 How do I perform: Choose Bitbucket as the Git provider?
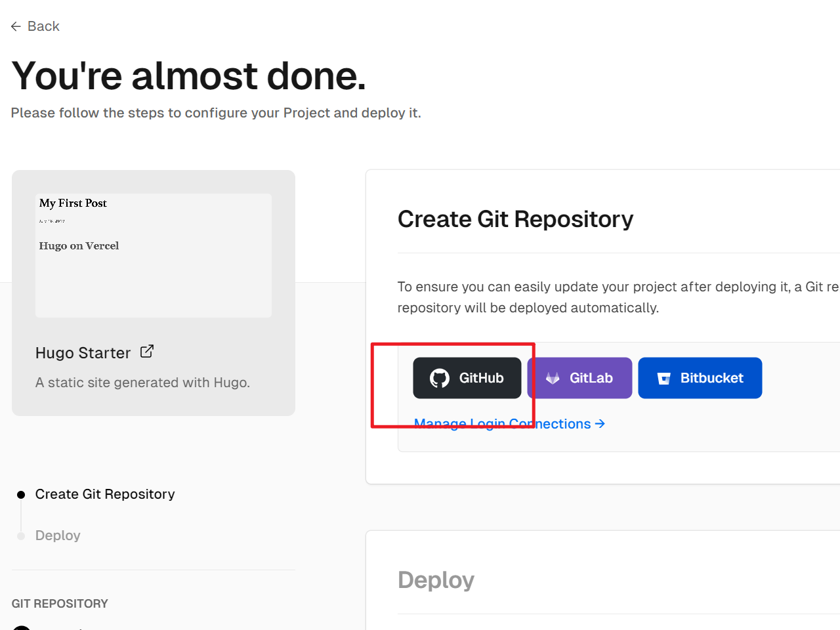[700, 378]
